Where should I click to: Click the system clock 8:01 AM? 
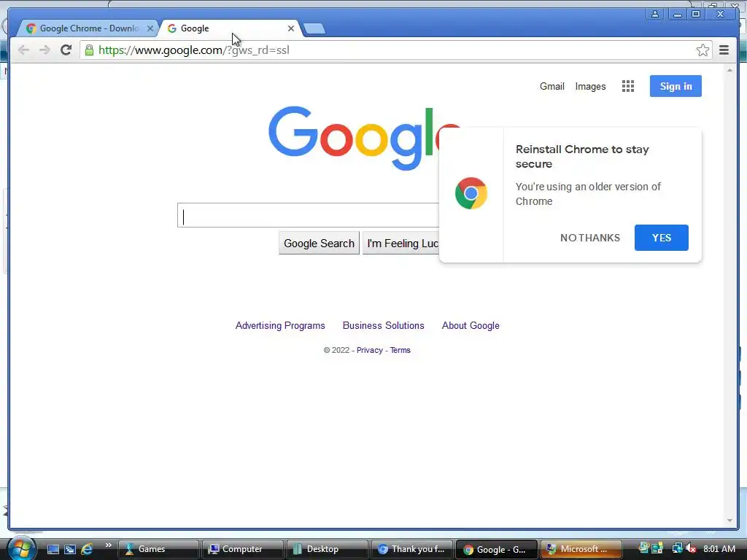pyautogui.click(x=719, y=549)
